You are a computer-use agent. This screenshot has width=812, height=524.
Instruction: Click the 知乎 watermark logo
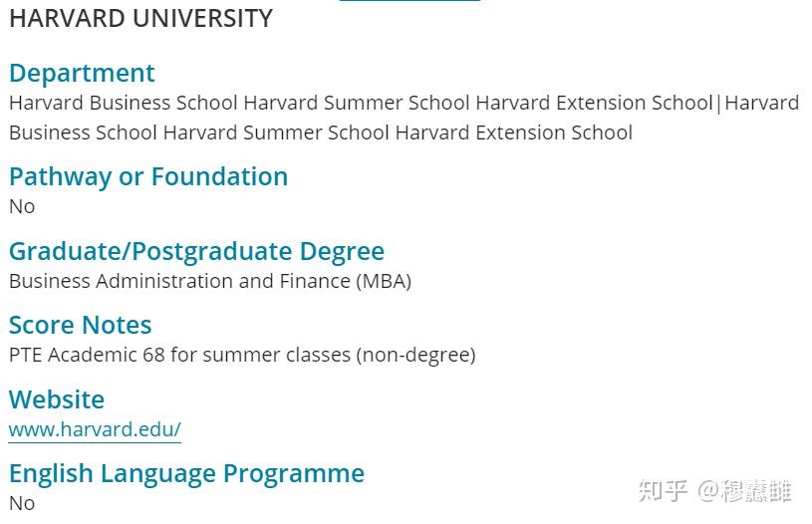click(x=663, y=490)
